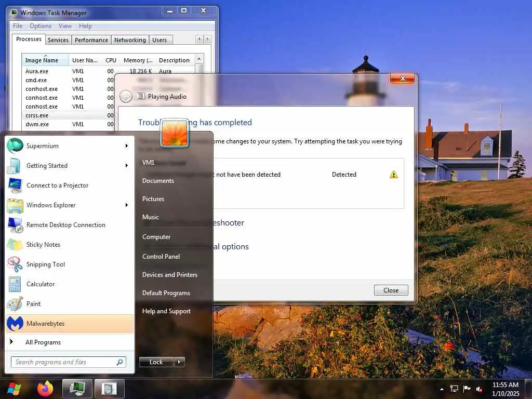
Task: Click the Windows Start orb
Action: click(x=14, y=389)
